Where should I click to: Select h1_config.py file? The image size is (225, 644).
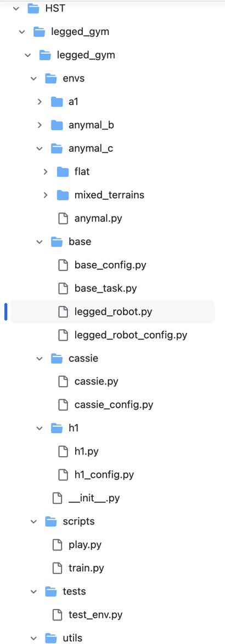click(104, 475)
